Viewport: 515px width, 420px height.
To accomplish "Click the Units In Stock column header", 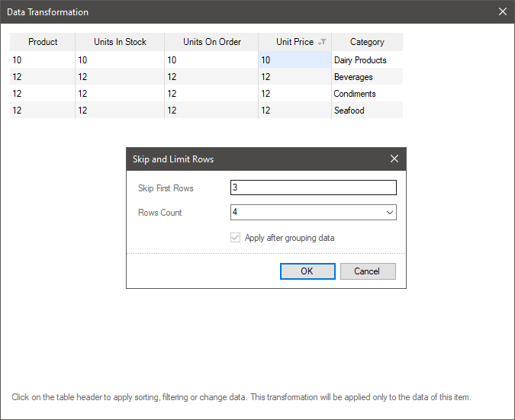I will [120, 42].
